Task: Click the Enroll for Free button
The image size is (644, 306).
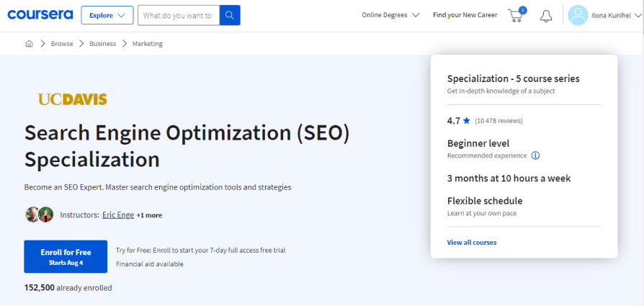Action: pyautogui.click(x=66, y=256)
